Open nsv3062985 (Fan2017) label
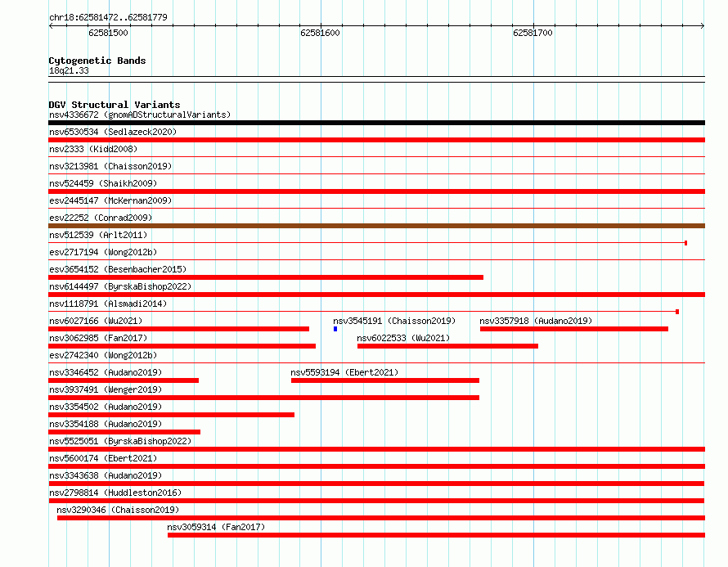 click(98, 338)
